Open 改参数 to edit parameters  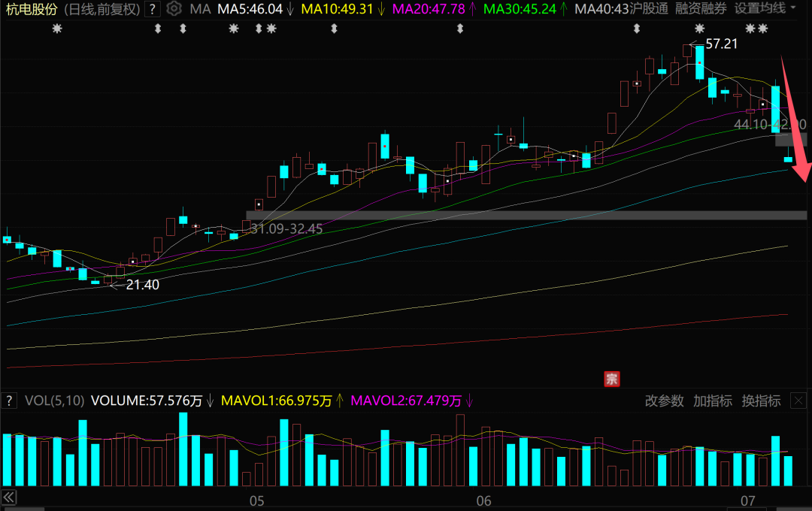point(665,401)
